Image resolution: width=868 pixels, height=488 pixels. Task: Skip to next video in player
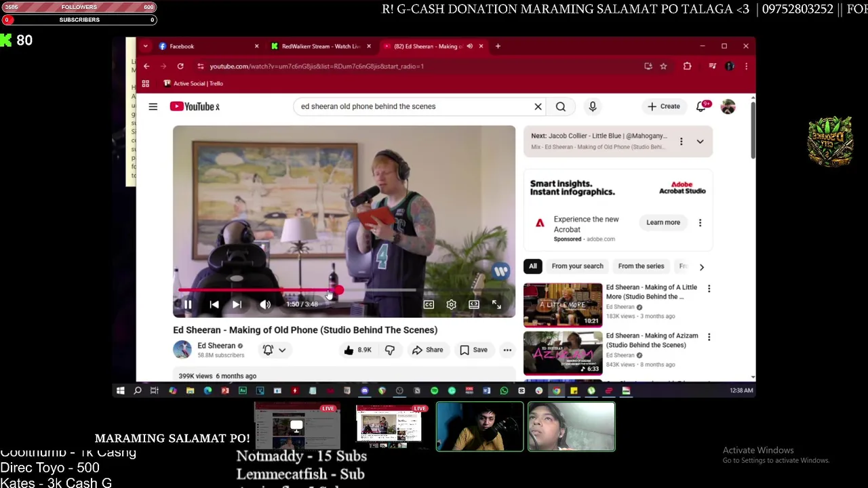coord(237,305)
